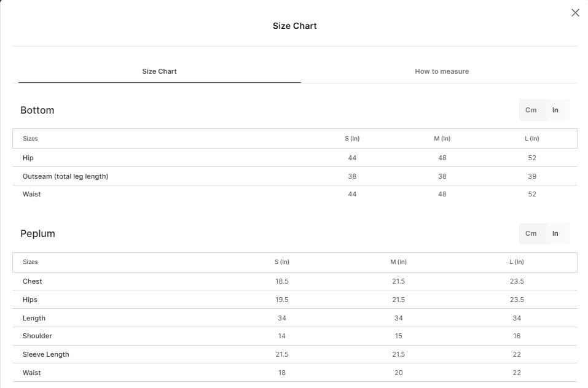Toggle Bottom table units to Cm
Screen dimensions: 588x388
pyautogui.click(x=531, y=110)
